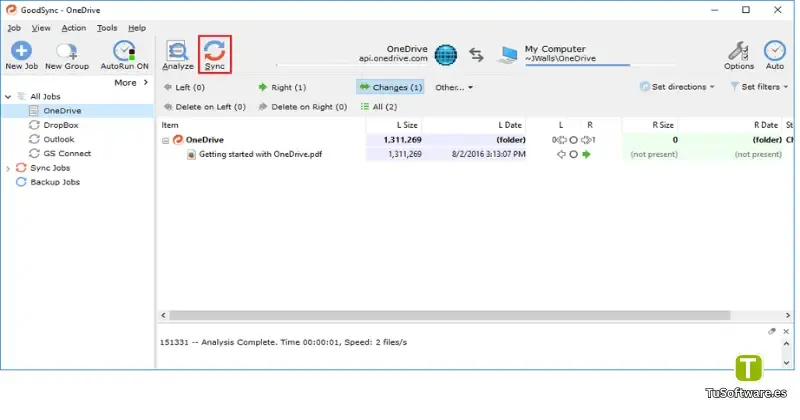Collapse the OneDrive folder row
800x420 pixels.
pyautogui.click(x=166, y=140)
